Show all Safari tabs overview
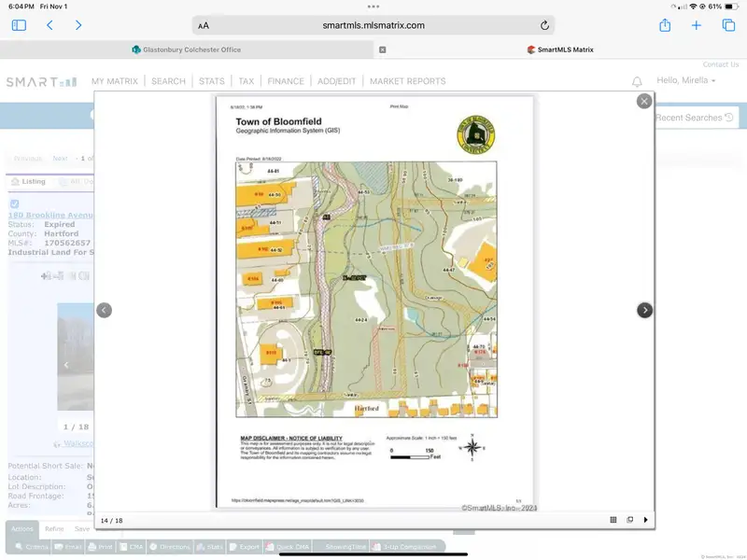The image size is (747, 560). [728, 25]
